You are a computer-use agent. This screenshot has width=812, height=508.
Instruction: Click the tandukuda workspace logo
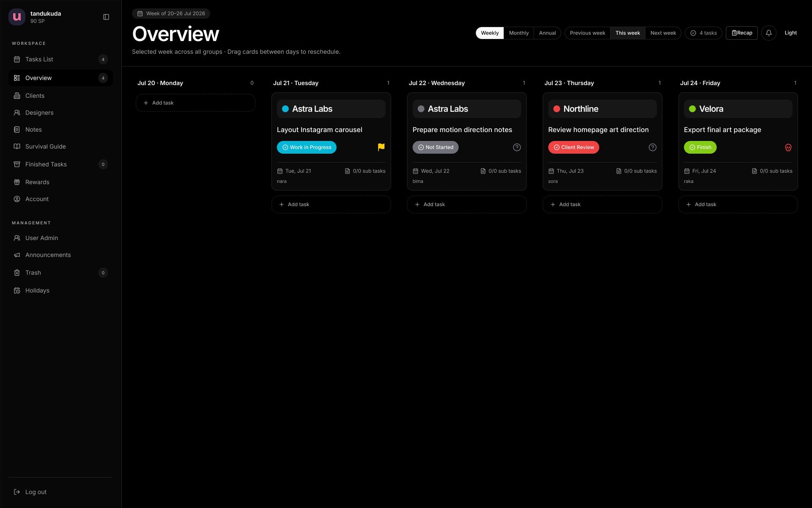tap(17, 17)
